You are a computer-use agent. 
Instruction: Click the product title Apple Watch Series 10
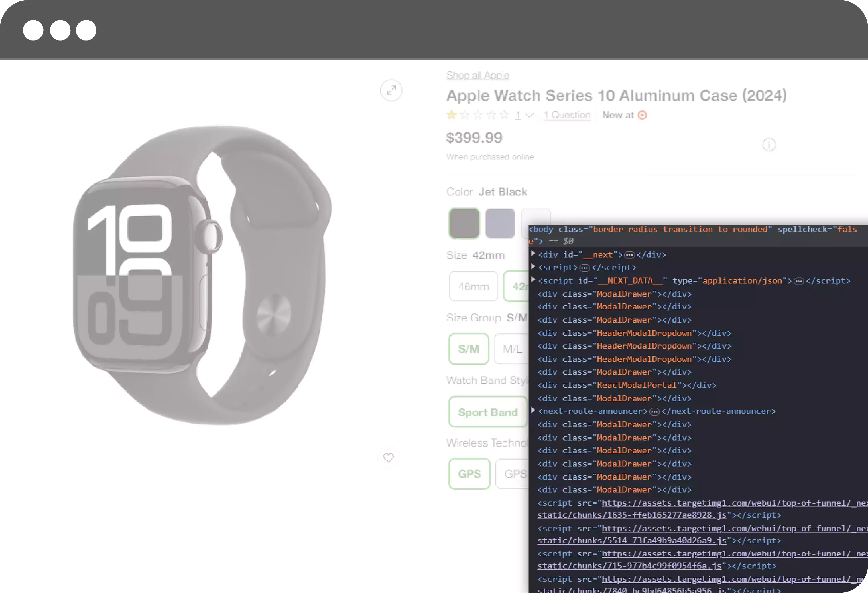click(x=616, y=95)
